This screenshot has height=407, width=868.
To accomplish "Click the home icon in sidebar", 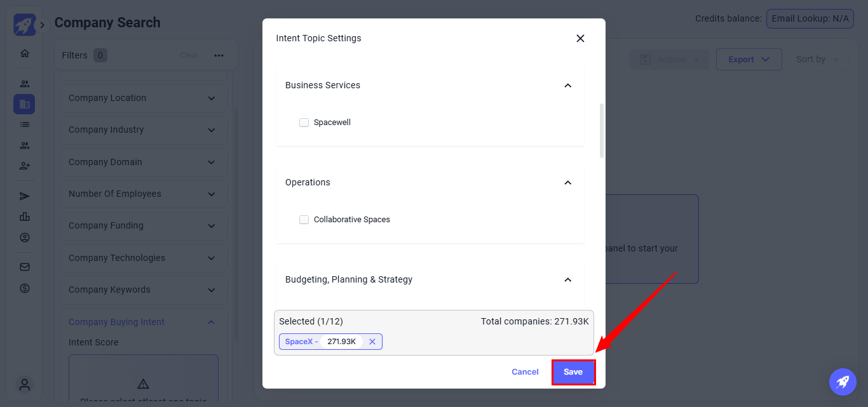I will click(25, 53).
